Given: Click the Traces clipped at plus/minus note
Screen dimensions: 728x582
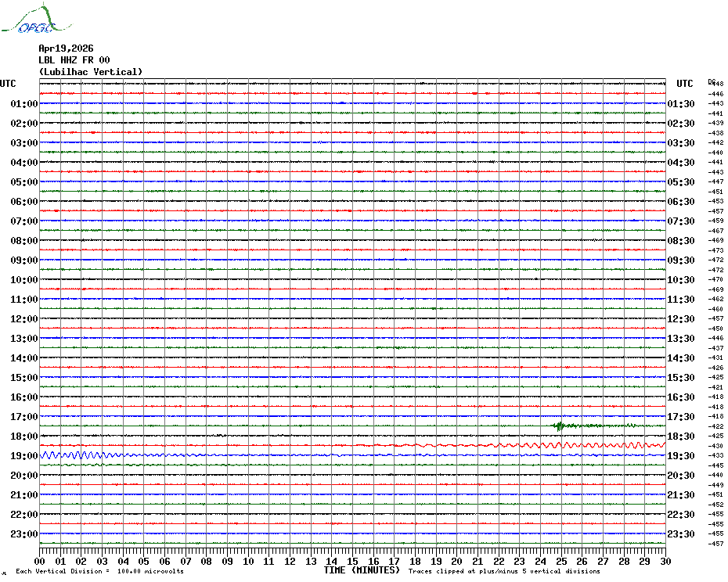Looking at the screenshot, I should tap(504, 571).
